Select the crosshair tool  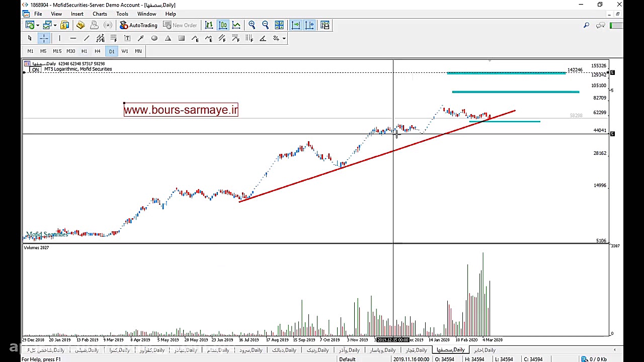44,39
